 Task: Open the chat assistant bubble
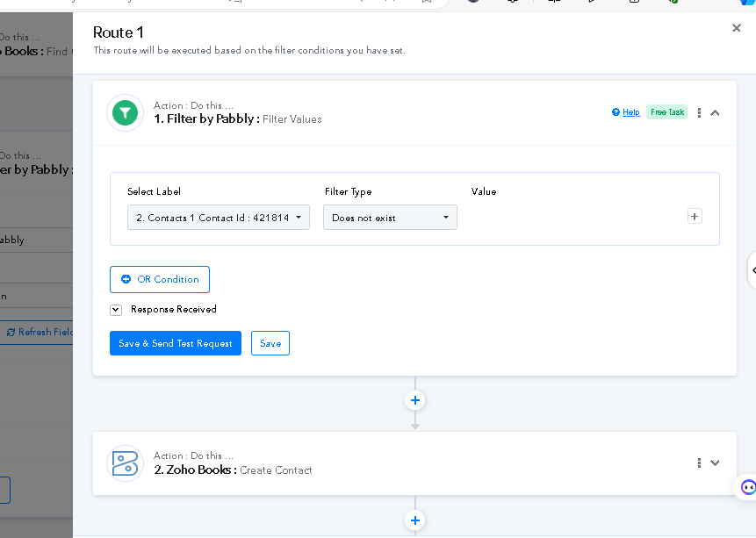[x=746, y=487]
